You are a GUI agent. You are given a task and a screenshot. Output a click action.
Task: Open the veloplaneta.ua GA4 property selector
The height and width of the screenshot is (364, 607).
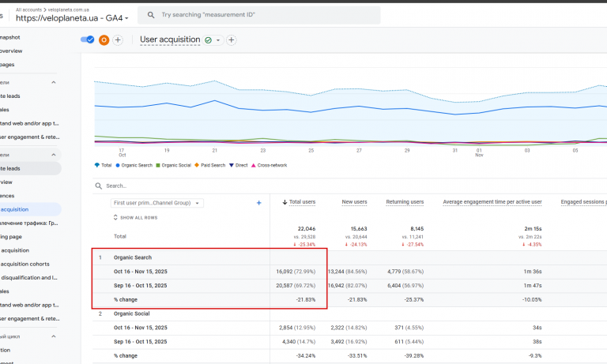(72, 18)
